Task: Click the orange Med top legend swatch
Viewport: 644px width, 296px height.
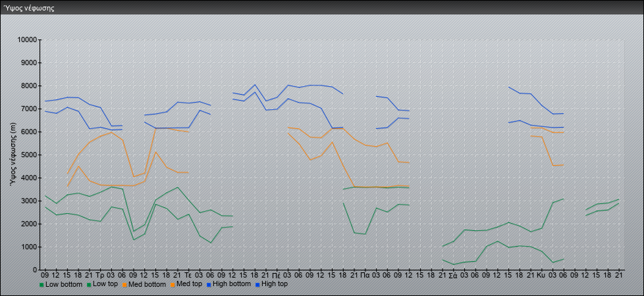Action: tap(173, 284)
